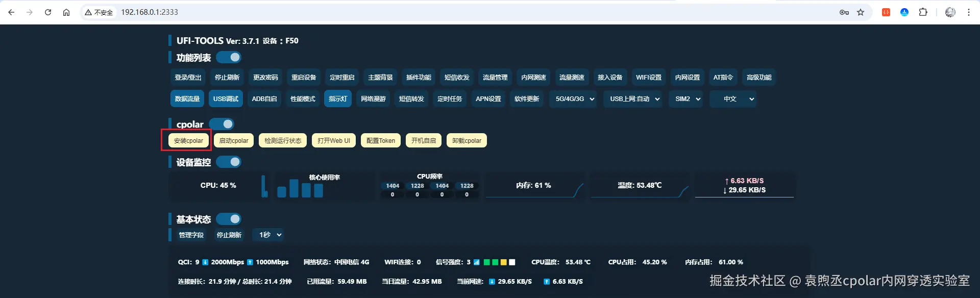Click the 温度: 53.48℃ monitor card
Viewport: 980px width, 298px height.
[x=640, y=186]
